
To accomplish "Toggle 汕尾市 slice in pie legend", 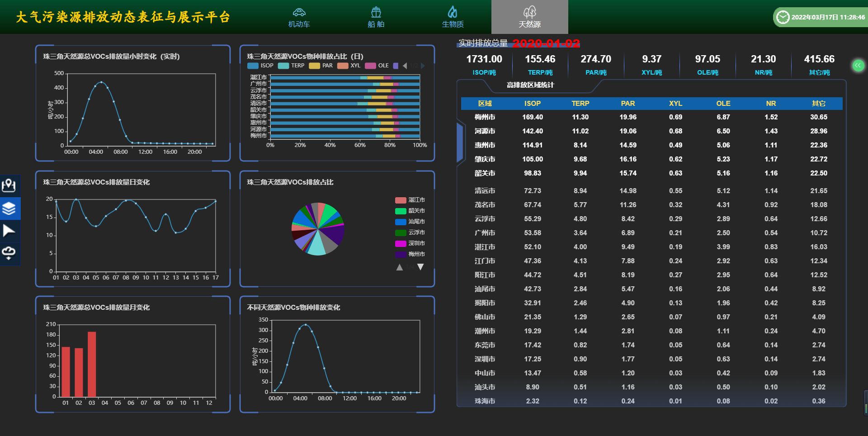I will pos(410,222).
